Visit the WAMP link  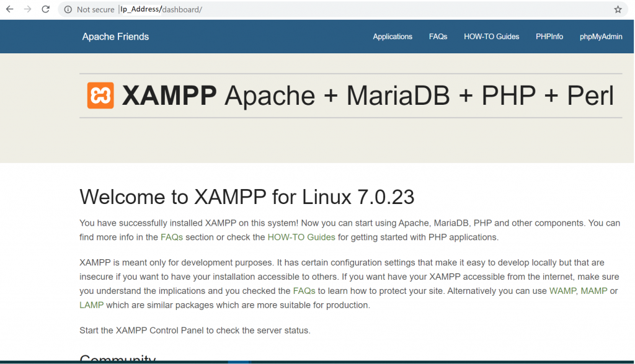562,291
